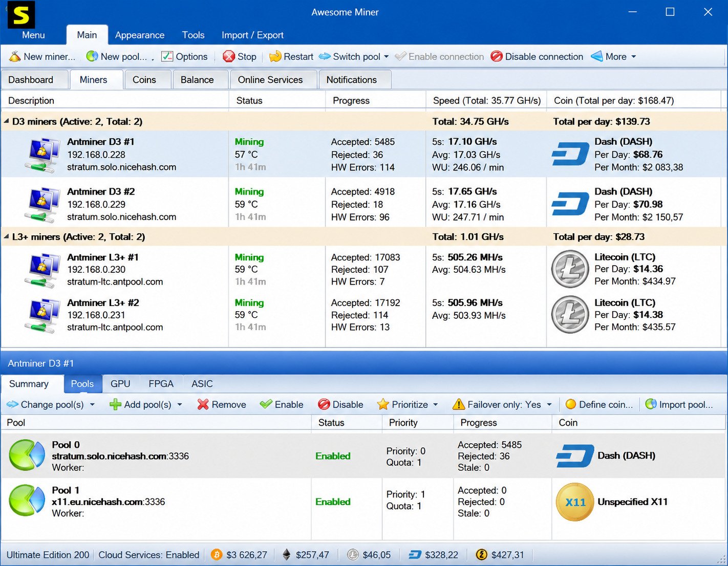The width and height of the screenshot is (728, 566).
Task: Switch to the Appearance ribbon tab
Action: 140,35
